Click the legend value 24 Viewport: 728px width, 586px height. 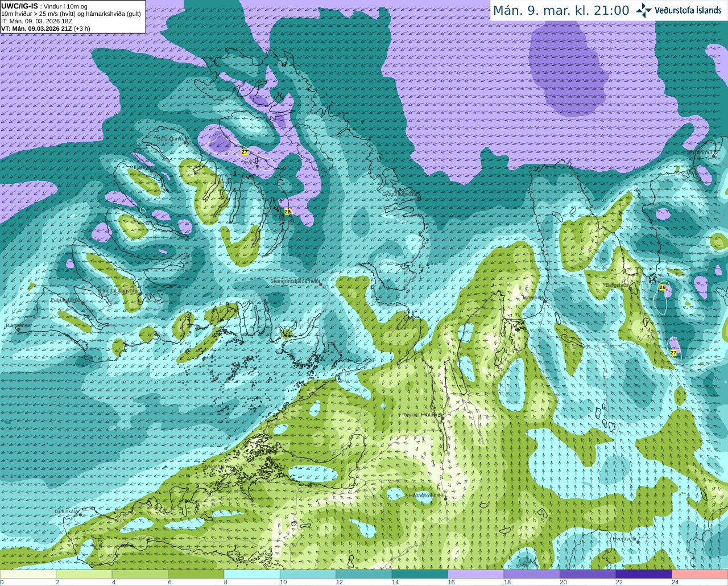click(x=675, y=582)
